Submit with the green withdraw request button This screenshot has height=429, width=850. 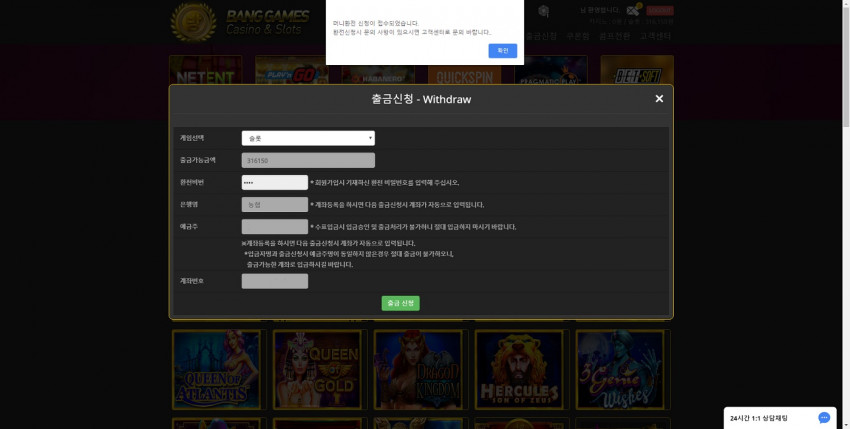coord(401,303)
